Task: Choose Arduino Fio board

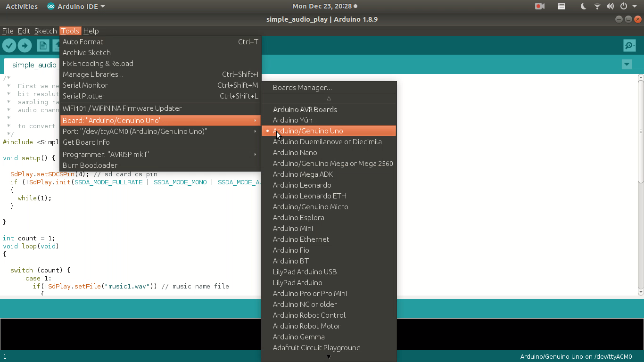Action: pyautogui.click(x=329, y=250)
